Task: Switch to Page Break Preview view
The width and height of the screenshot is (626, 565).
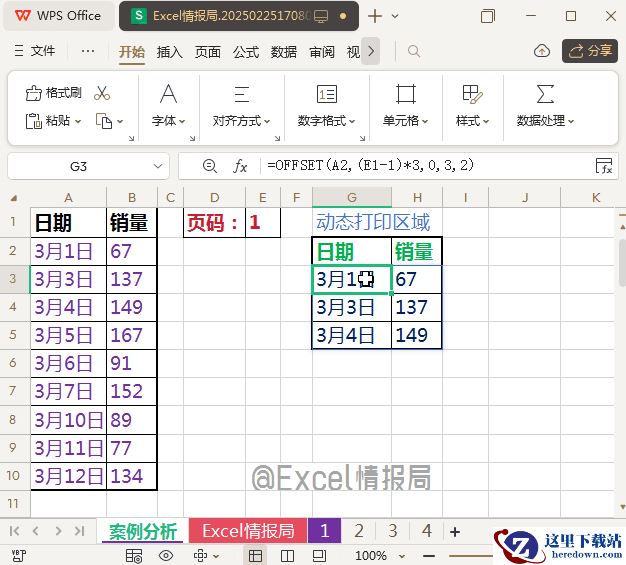Action: 287,556
